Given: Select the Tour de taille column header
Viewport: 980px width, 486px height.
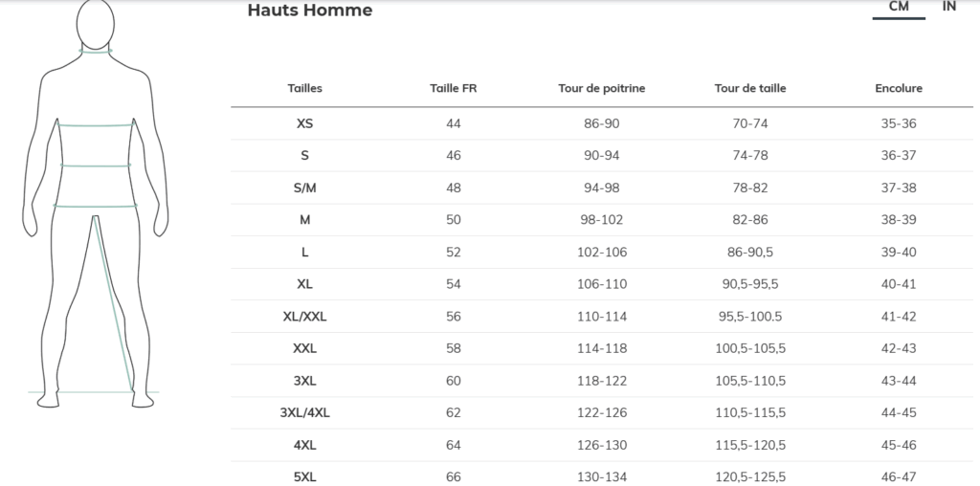Looking at the screenshot, I should click(750, 88).
